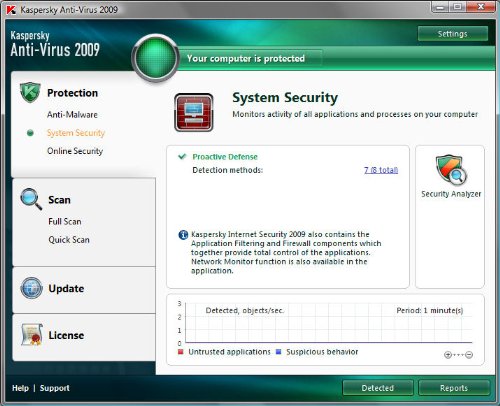
Task: Click the Security Analyzer label
Action: [x=451, y=194]
